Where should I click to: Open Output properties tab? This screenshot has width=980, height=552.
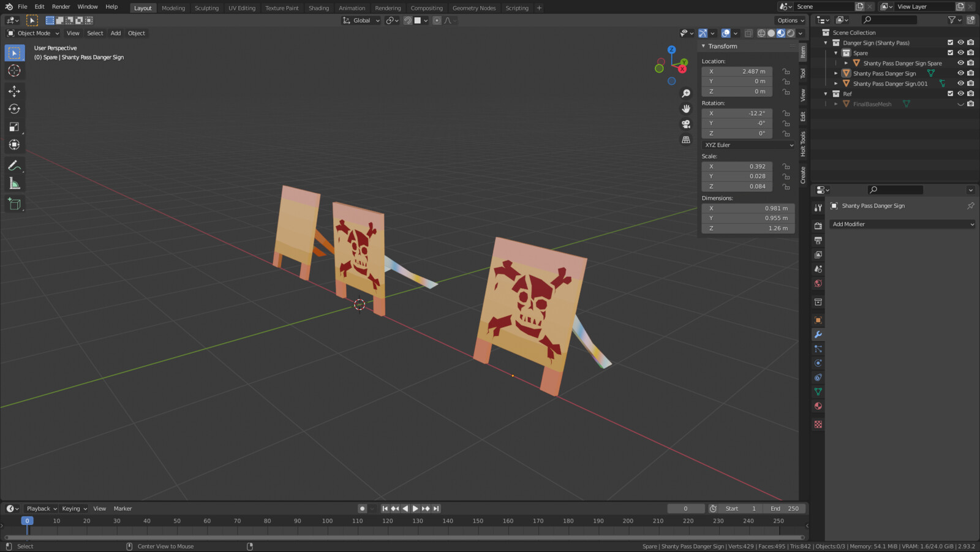tap(818, 240)
